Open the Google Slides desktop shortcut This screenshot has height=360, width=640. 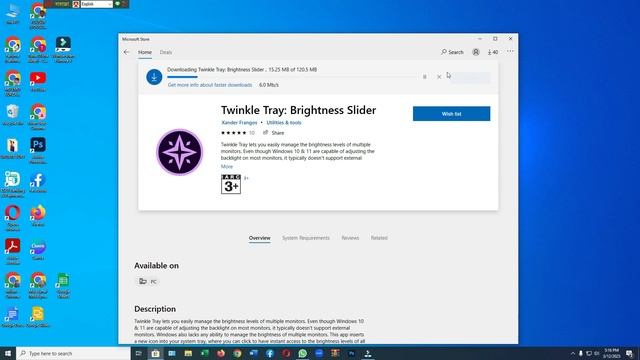(38, 318)
